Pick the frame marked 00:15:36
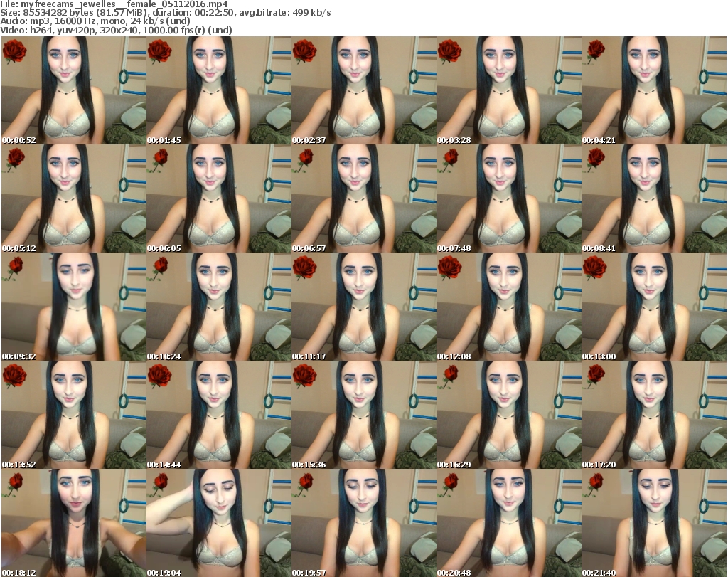This screenshot has height=577, width=728. (x=363, y=415)
